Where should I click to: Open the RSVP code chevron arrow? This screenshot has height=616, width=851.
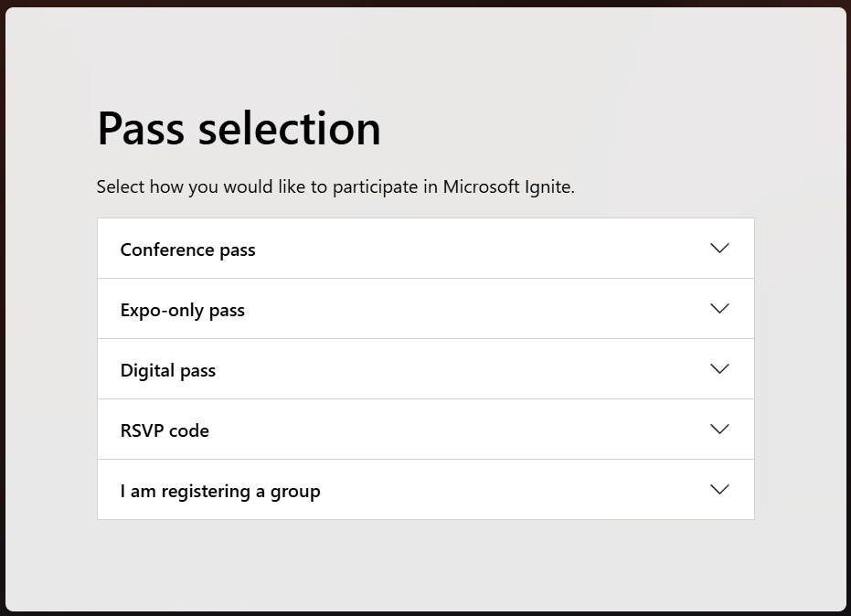pos(719,430)
